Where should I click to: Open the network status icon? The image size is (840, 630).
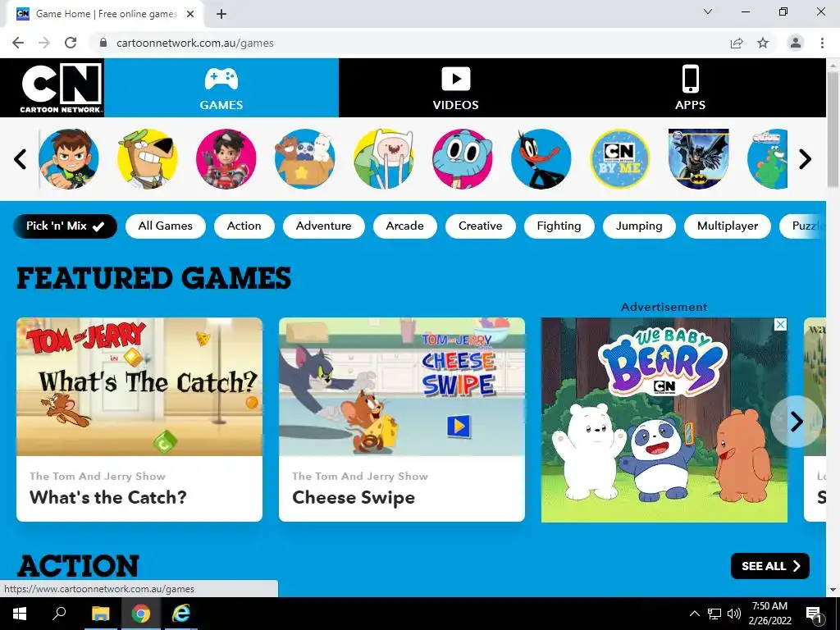tap(714, 614)
